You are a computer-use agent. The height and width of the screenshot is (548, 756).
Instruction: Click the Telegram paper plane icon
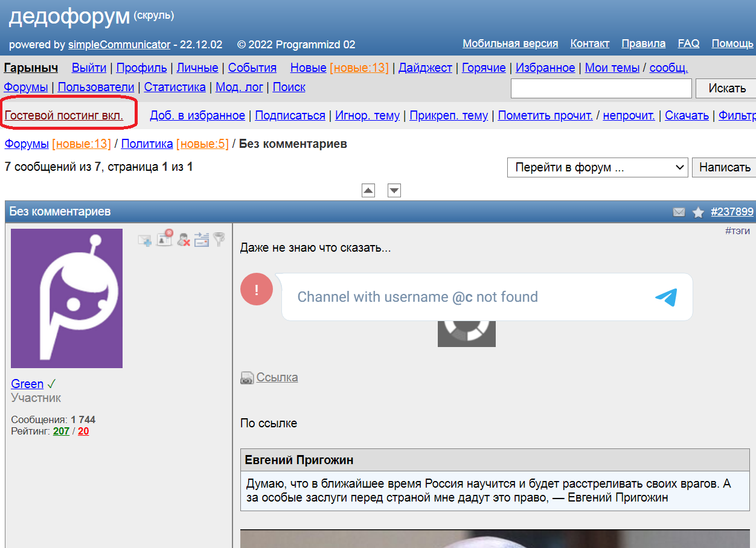(x=666, y=297)
